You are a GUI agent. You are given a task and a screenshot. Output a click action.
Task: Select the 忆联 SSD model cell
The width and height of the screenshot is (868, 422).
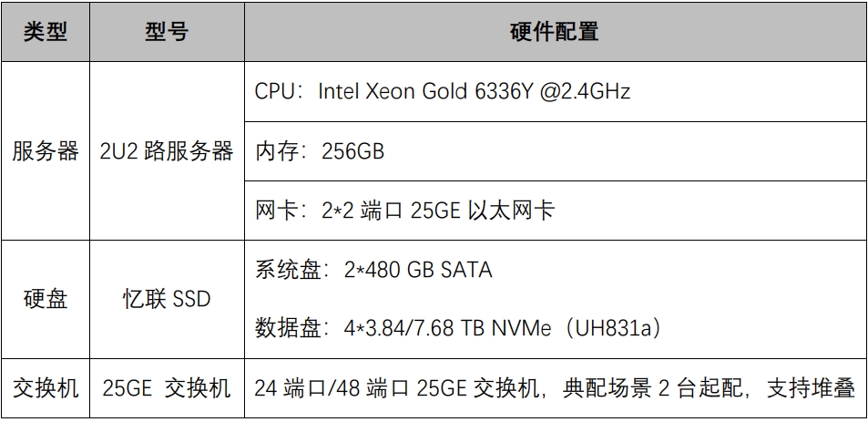click(166, 299)
